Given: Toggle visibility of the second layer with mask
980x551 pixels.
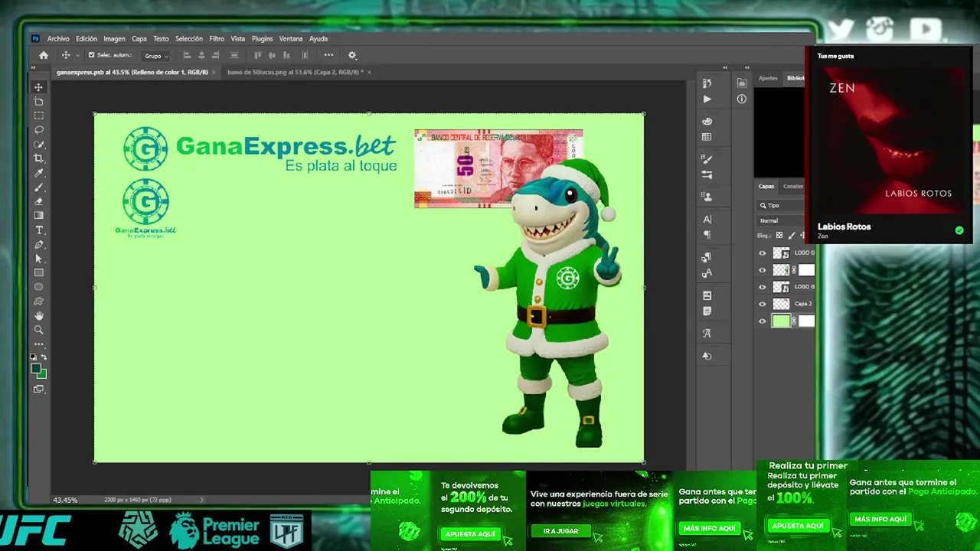Looking at the screenshot, I should [x=762, y=270].
